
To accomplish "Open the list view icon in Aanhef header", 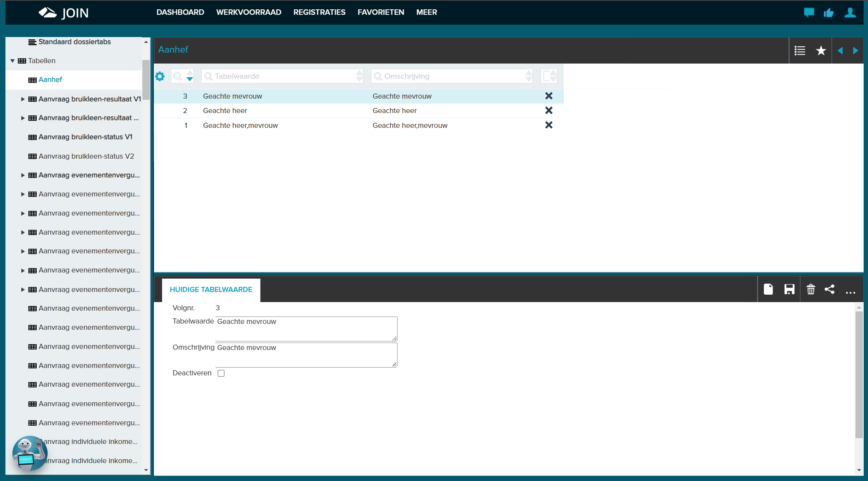I will [x=800, y=51].
